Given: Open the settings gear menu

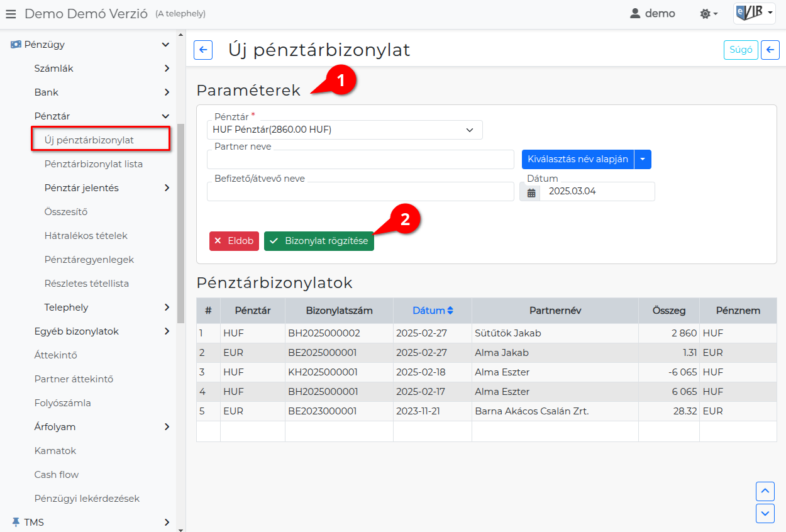Looking at the screenshot, I should [x=709, y=14].
